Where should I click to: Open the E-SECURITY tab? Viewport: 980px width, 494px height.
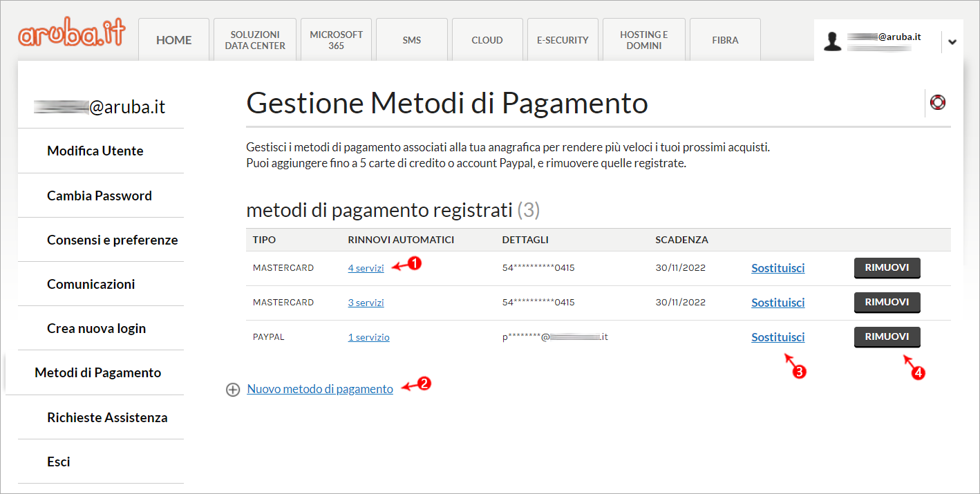(x=563, y=40)
